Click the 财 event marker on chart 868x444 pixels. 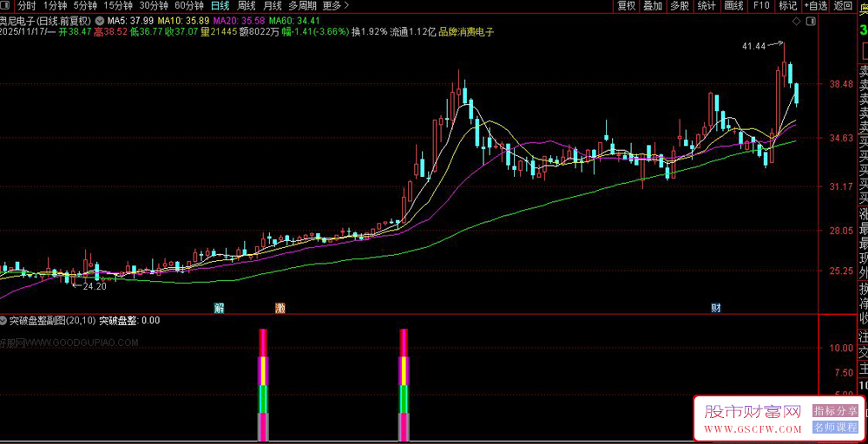pyautogui.click(x=716, y=308)
